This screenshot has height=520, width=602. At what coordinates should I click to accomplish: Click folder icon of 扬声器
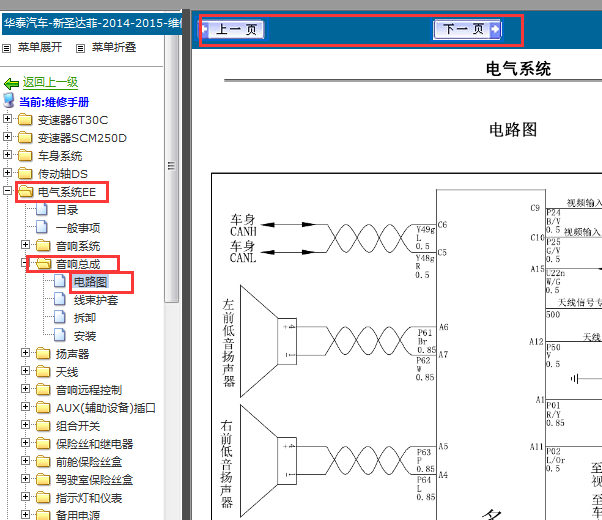click(43, 353)
